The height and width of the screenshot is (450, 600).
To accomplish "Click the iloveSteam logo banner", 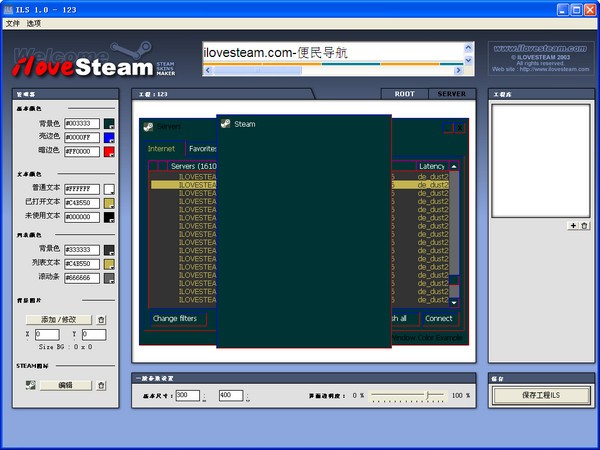I will pyautogui.click(x=94, y=61).
